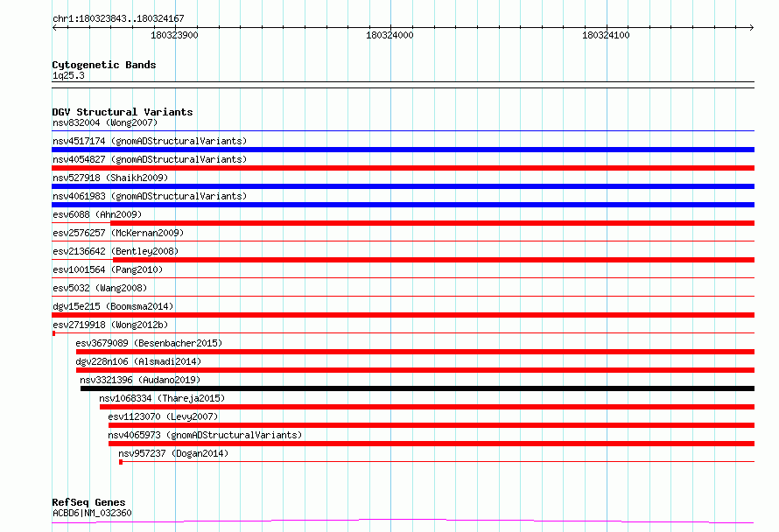Click the 180324000 ruler tick label
This screenshot has width=779, height=532.
click(x=389, y=35)
